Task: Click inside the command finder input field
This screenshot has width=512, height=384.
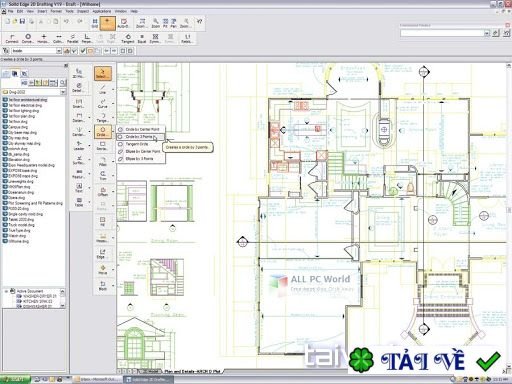Action: pos(442,33)
